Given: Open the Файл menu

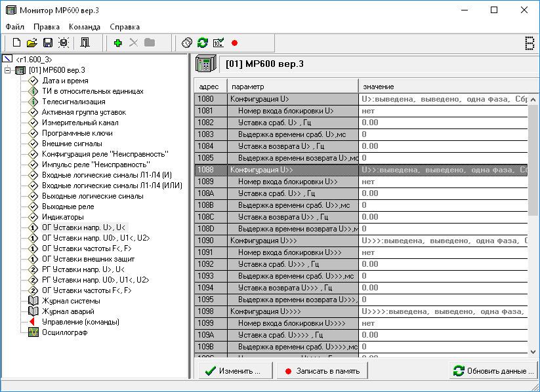Looking at the screenshot, I should (15, 27).
